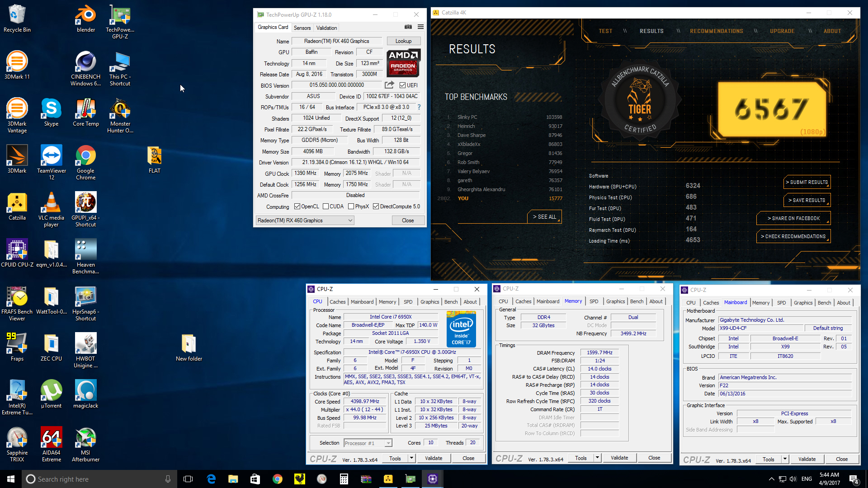Click bus interface question mark in GPU-Z
The height and width of the screenshot is (488, 868).
pos(419,107)
